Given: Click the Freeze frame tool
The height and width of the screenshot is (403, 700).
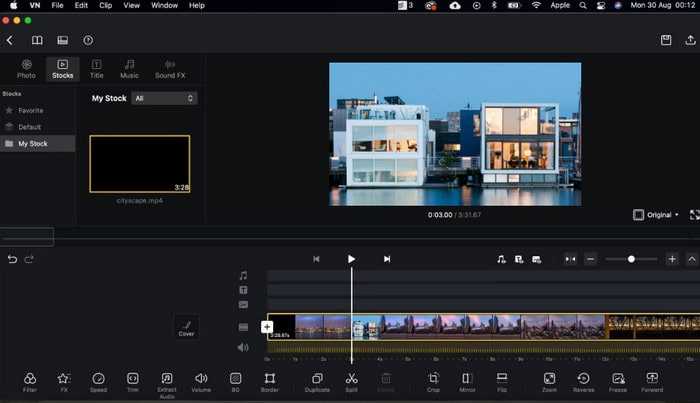Looking at the screenshot, I should click(618, 382).
